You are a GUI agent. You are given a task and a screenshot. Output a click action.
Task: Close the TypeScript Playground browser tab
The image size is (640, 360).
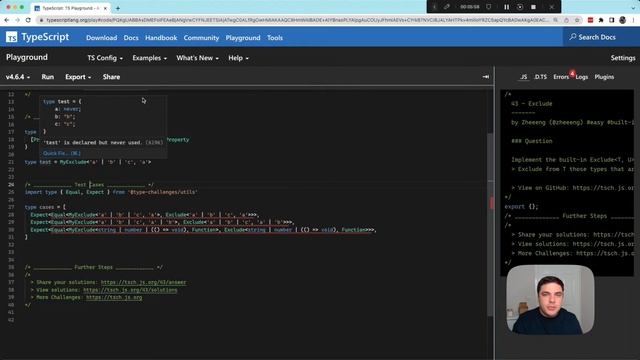pyautogui.click(x=105, y=8)
